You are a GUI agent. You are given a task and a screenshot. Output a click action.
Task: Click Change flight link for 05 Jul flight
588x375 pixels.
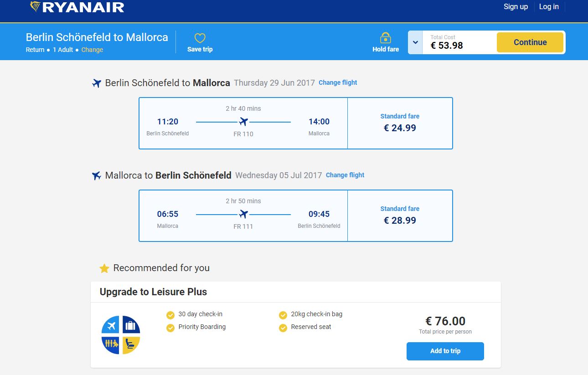pos(345,175)
